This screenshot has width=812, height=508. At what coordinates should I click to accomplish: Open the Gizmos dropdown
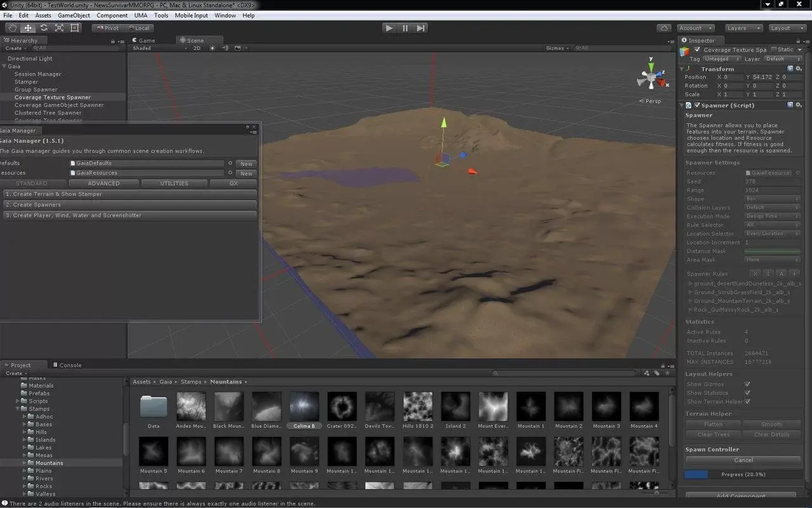coord(556,48)
